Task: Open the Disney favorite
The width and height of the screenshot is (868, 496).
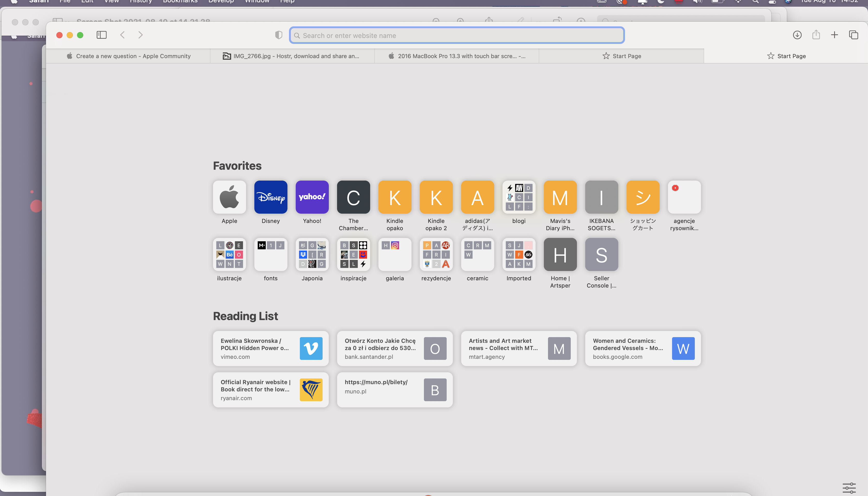Action: pos(271,197)
